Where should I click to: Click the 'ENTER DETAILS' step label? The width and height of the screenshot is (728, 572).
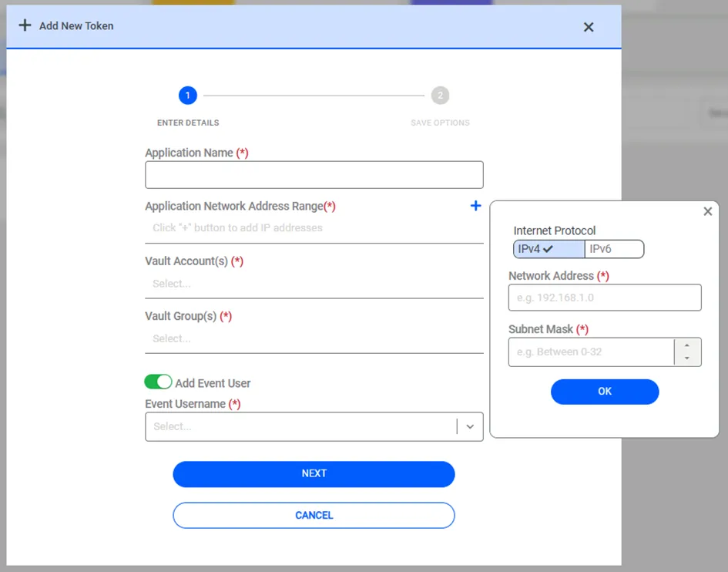[x=188, y=123]
